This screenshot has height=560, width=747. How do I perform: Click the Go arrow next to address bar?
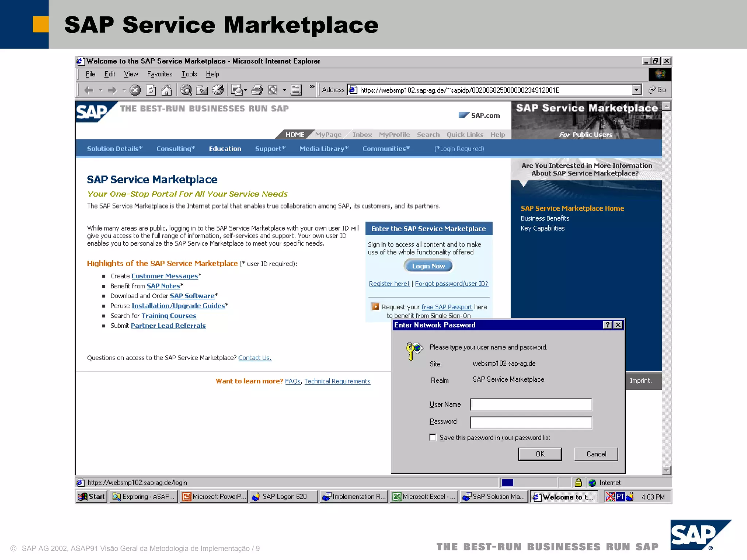click(x=657, y=90)
